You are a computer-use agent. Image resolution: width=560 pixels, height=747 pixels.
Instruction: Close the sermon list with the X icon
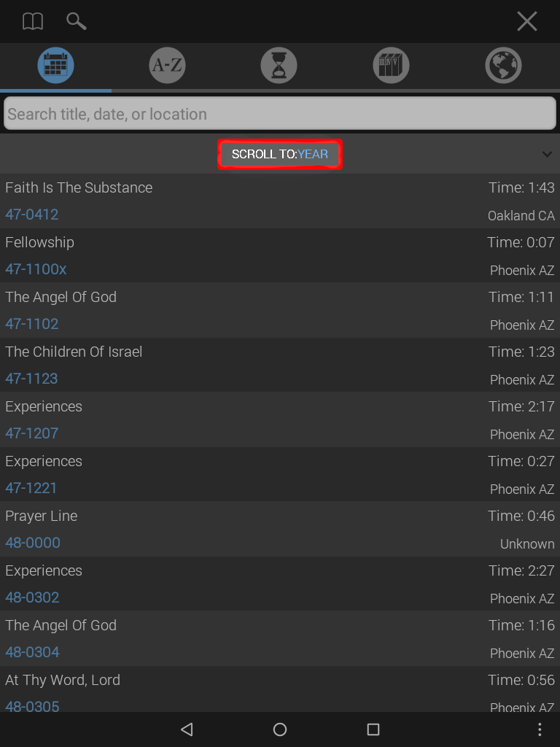(x=527, y=21)
